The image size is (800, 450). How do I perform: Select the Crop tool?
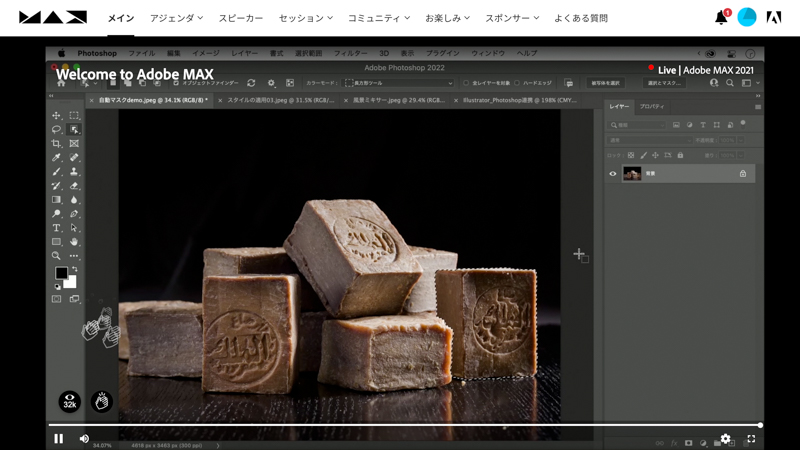(56, 143)
